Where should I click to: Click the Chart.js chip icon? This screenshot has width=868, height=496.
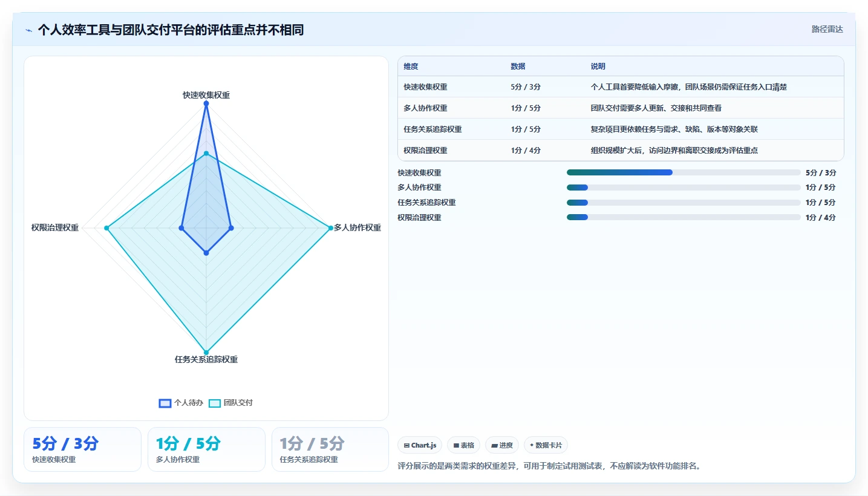[406, 445]
